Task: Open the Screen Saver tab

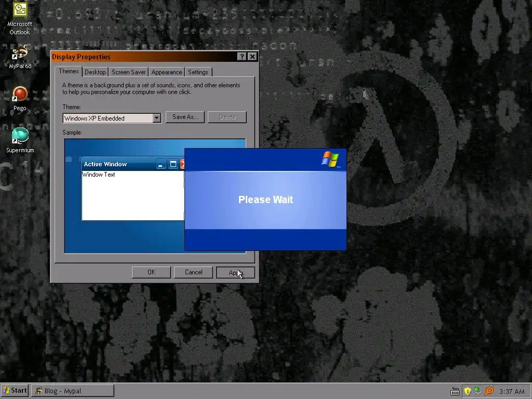Action: [x=129, y=72]
